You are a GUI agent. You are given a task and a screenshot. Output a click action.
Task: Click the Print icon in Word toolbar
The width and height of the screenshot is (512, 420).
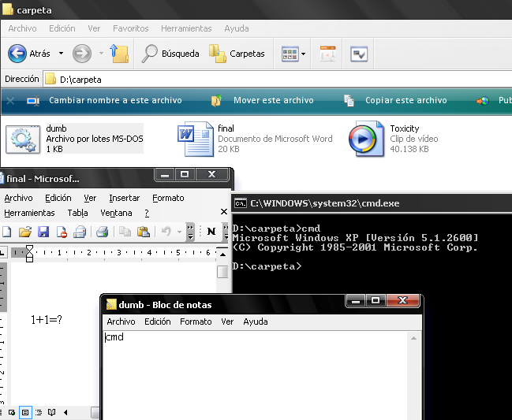point(102,232)
